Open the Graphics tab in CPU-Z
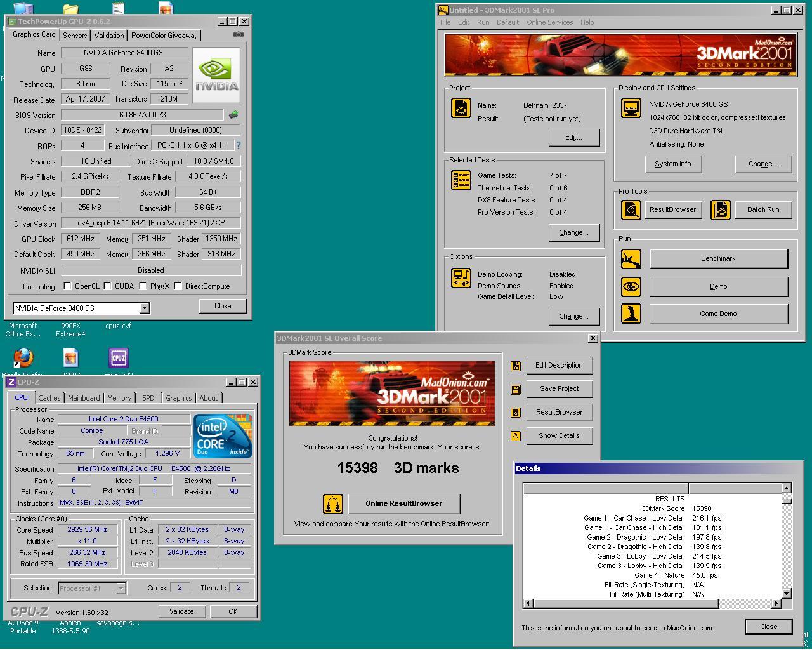This screenshot has height=650, width=812. click(179, 398)
